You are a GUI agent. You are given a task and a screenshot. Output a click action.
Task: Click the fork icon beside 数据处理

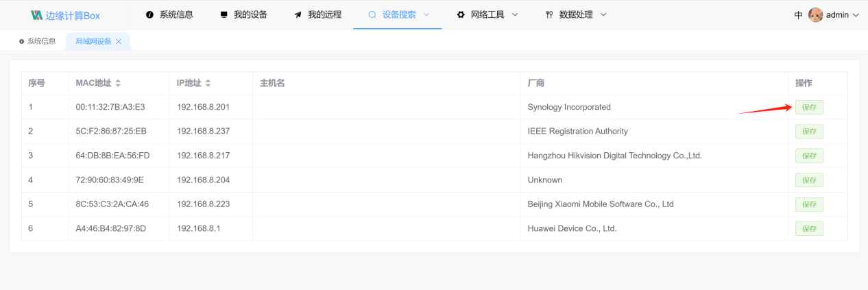coord(549,14)
